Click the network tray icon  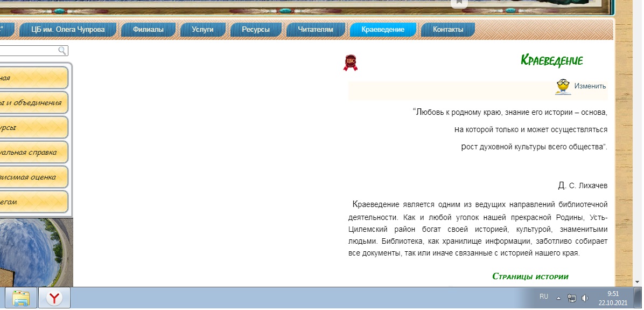[571, 298]
